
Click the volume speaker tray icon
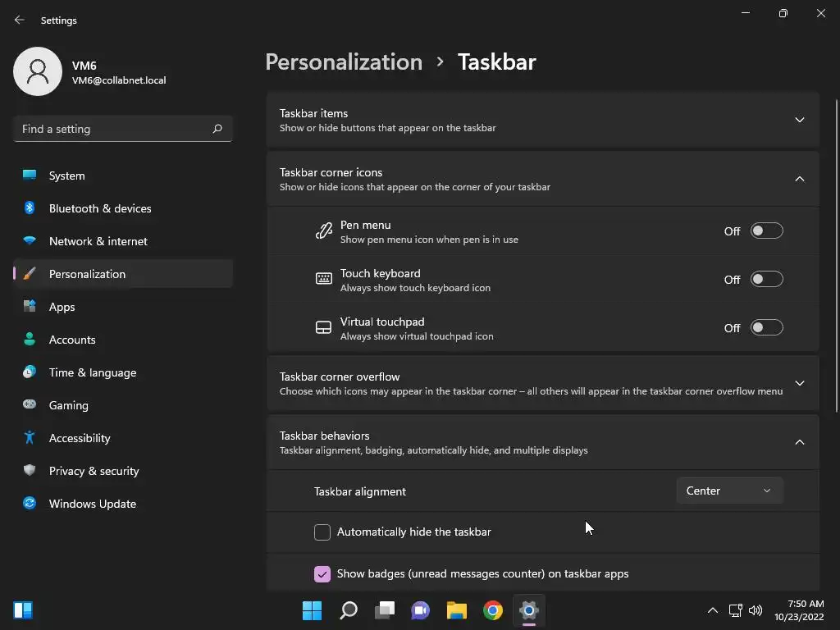756,610
